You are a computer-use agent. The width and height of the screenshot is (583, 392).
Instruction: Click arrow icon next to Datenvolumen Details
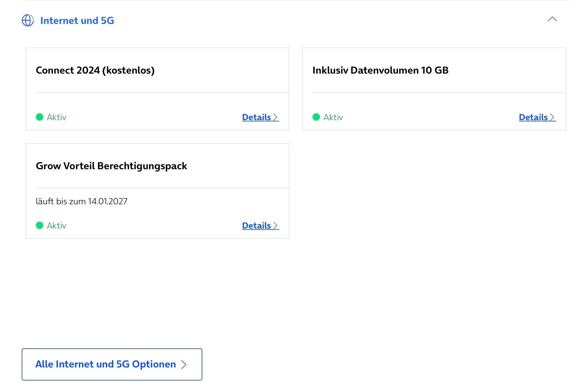click(552, 117)
